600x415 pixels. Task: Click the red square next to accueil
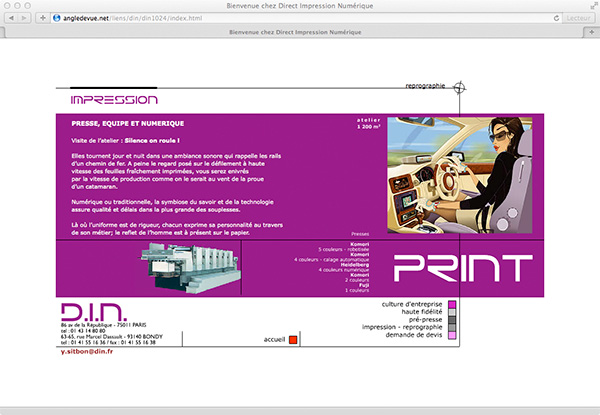coord(293,341)
